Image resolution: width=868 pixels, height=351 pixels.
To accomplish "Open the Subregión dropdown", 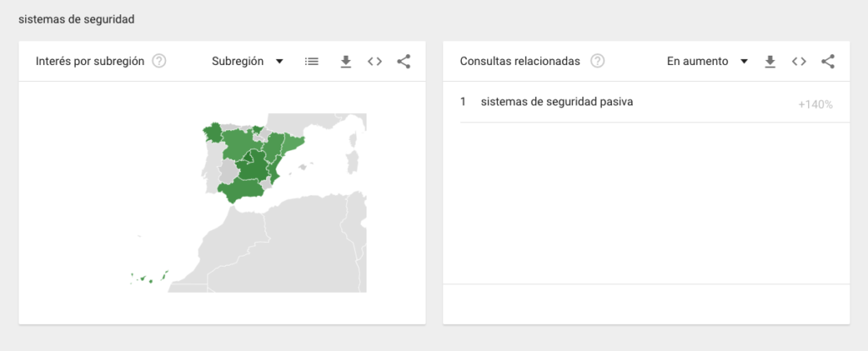I will [247, 62].
